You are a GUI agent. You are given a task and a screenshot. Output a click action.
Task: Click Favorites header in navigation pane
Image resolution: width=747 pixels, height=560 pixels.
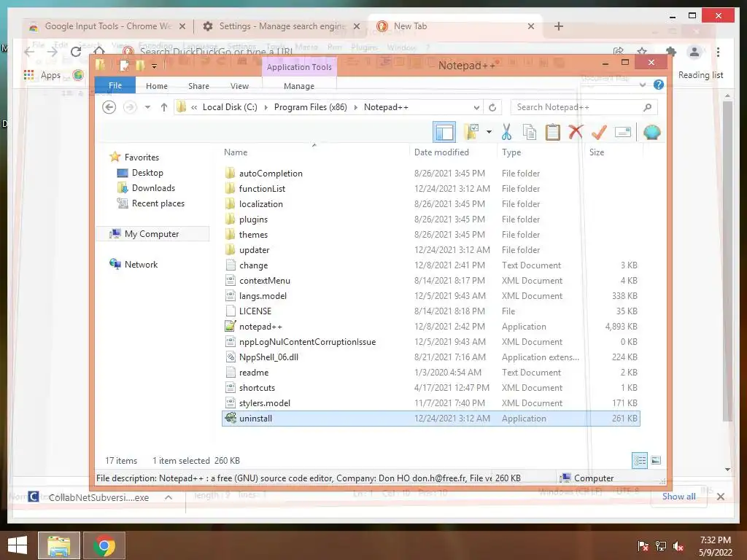[142, 157]
